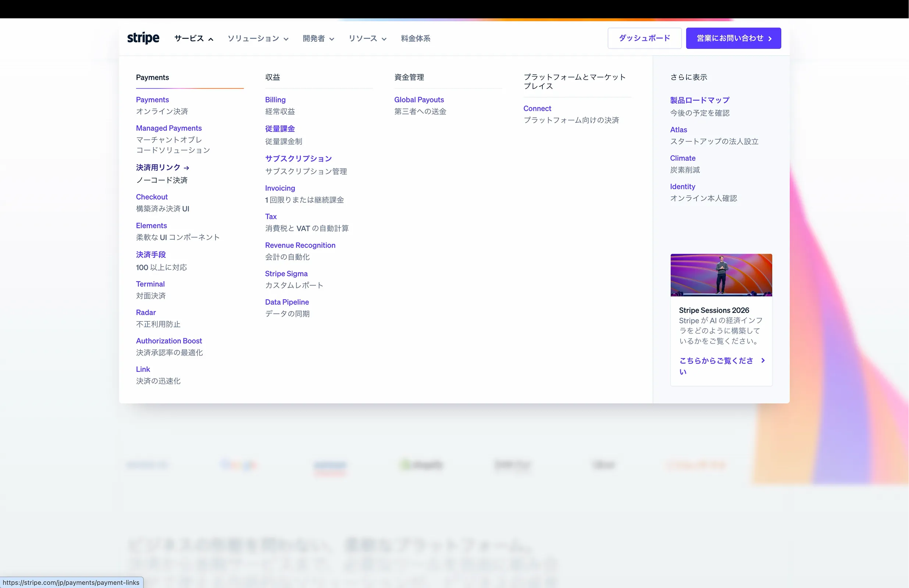Image resolution: width=909 pixels, height=588 pixels.
Task: Click the Stripe logo
Action: coord(143,38)
